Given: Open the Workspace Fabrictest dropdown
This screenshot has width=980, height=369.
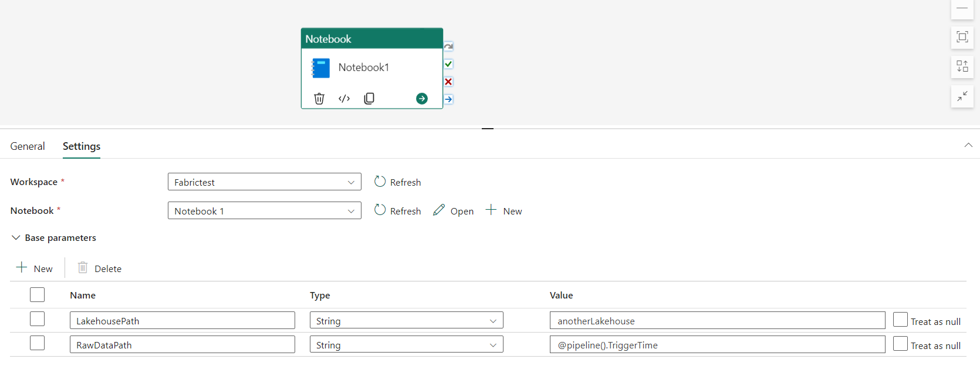Looking at the screenshot, I should point(264,182).
